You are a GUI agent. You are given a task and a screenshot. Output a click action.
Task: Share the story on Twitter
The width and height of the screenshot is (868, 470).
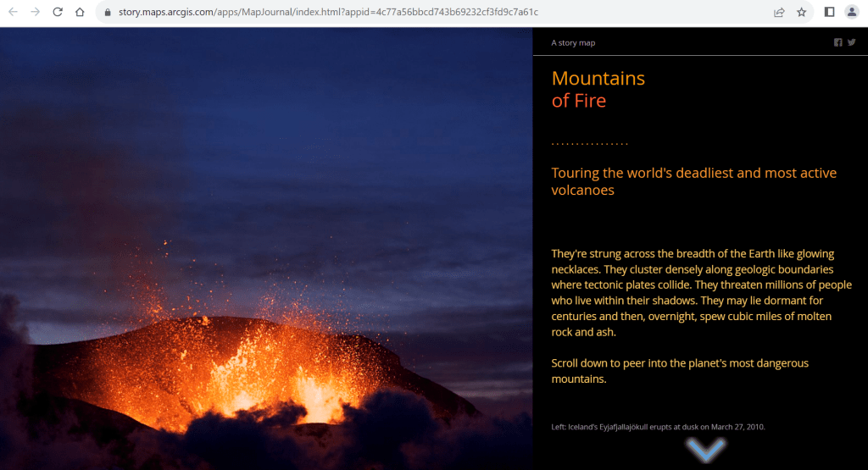pyautogui.click(x=852, y=42)
